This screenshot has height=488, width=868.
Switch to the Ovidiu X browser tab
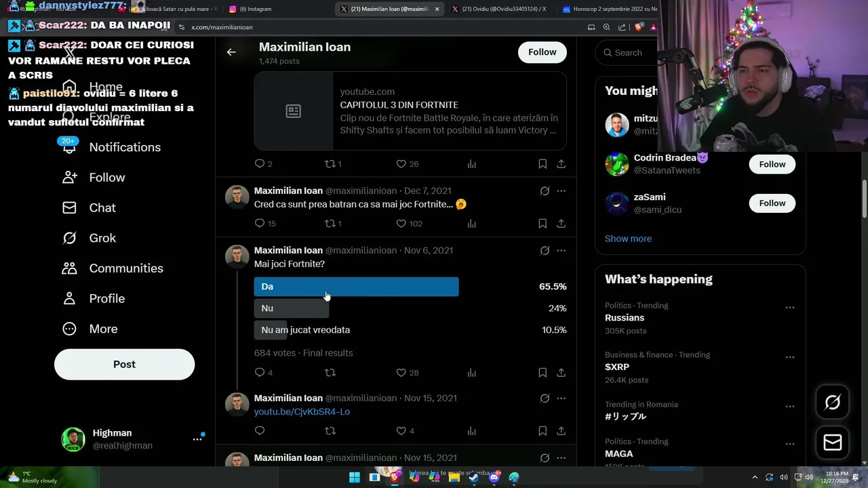point(499,9)
